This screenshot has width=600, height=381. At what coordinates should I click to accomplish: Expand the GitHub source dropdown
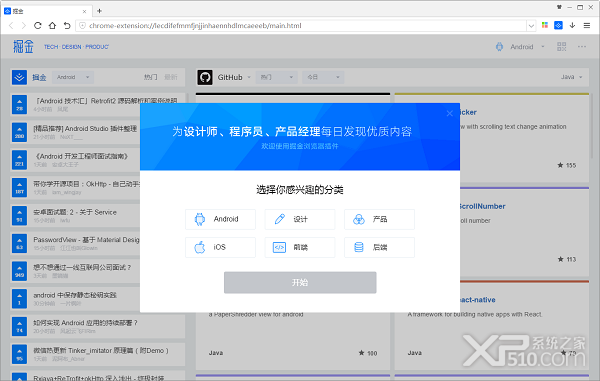(x=234, y=77)
